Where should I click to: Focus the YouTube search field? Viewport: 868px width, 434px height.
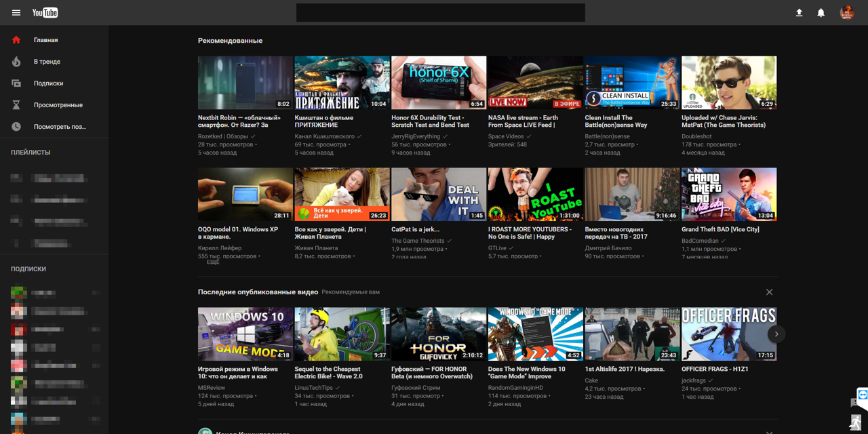click(x=441, y=13)
